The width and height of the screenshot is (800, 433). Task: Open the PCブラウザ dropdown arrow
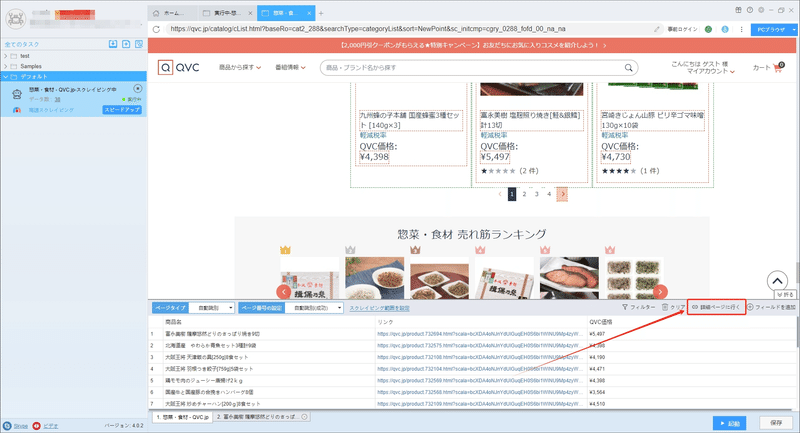(x=794, y=30)
